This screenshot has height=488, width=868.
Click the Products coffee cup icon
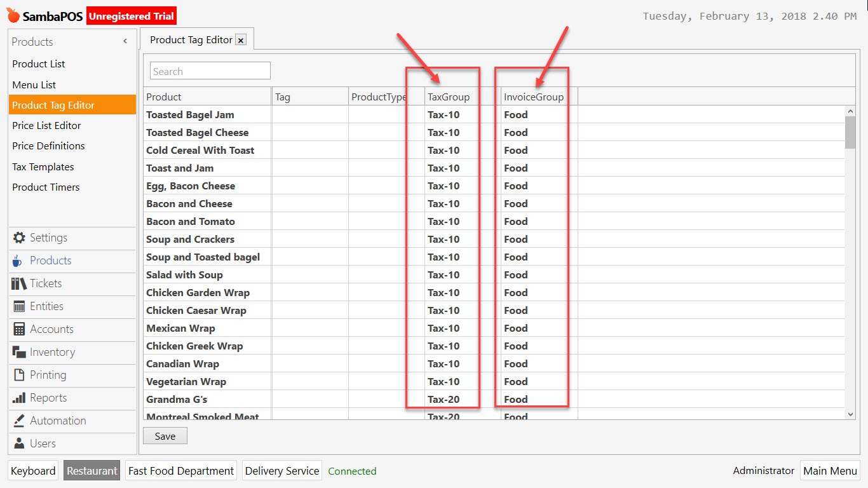point(18,261)
